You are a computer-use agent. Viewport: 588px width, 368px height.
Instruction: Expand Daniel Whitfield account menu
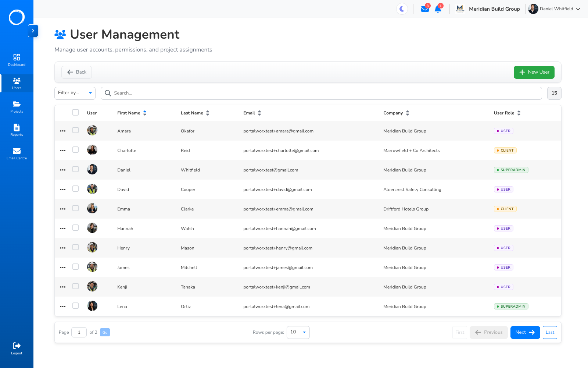(x=554, y=9)
